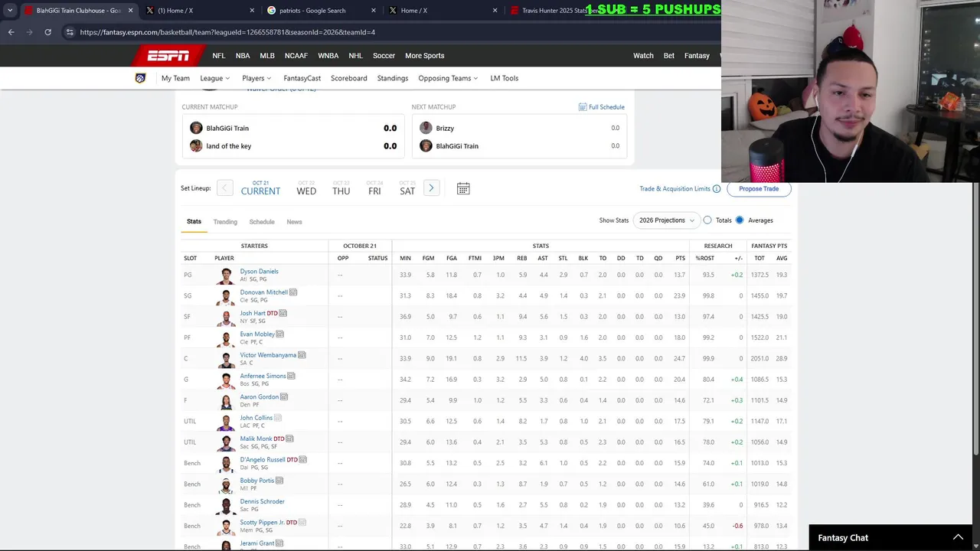Open news card icon for Donovan Mitchell
Image resolution: width=980 pixels, height=551 pixels.
(293, 292)
